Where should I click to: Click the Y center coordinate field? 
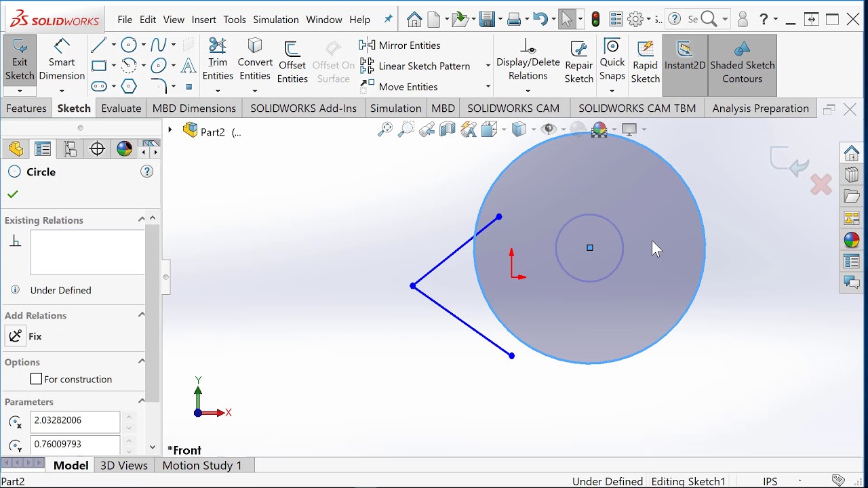tap(75, 445)
